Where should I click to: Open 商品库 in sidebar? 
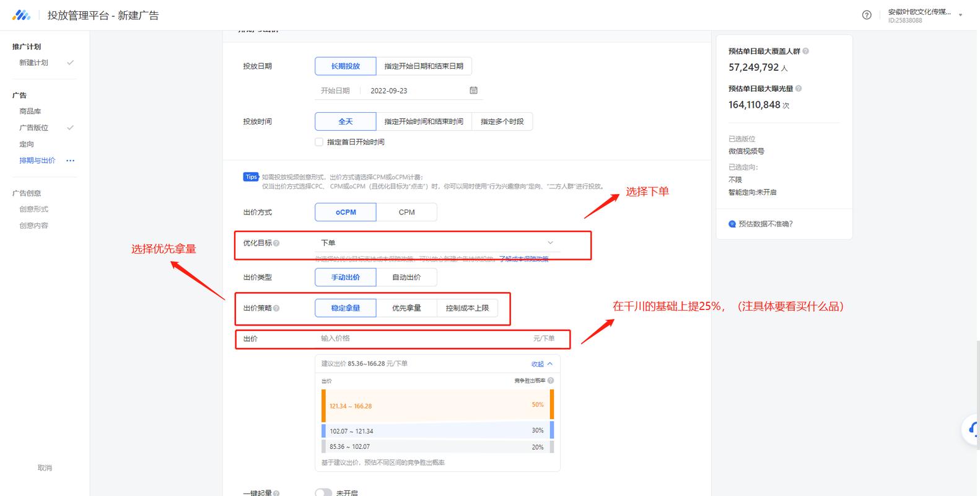[x=30, y=112]
